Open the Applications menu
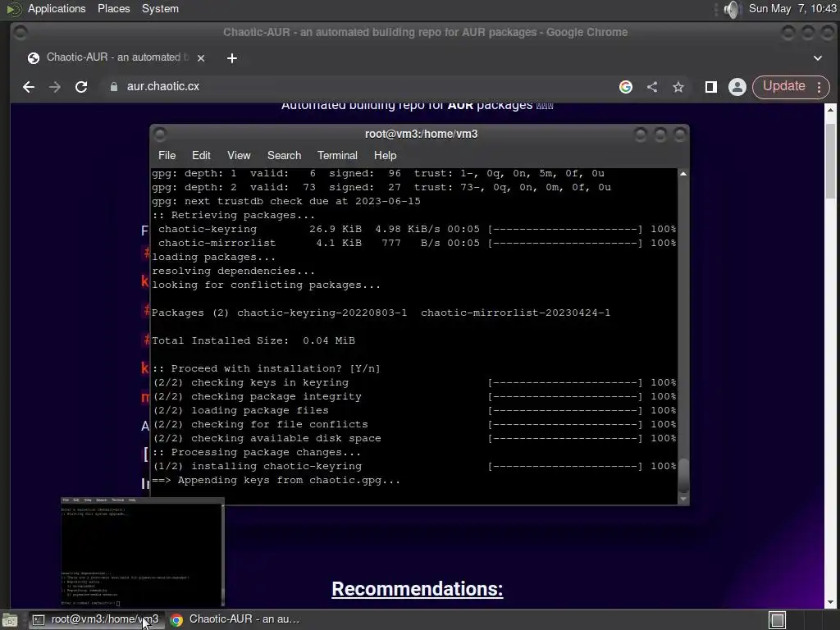Viewport: 840px width, 630px height. (x=57, y=8)
